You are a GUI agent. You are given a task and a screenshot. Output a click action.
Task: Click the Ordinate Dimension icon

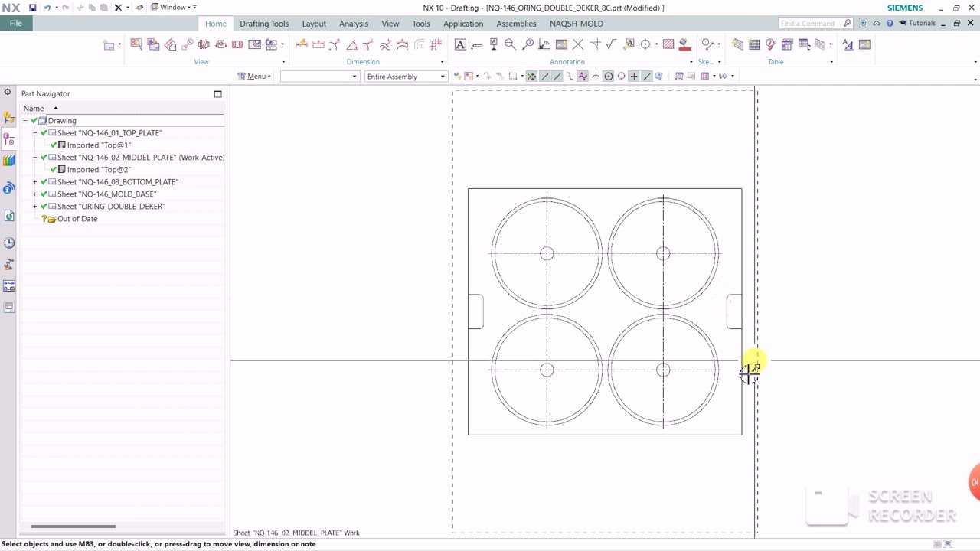(x=436, y=44)
